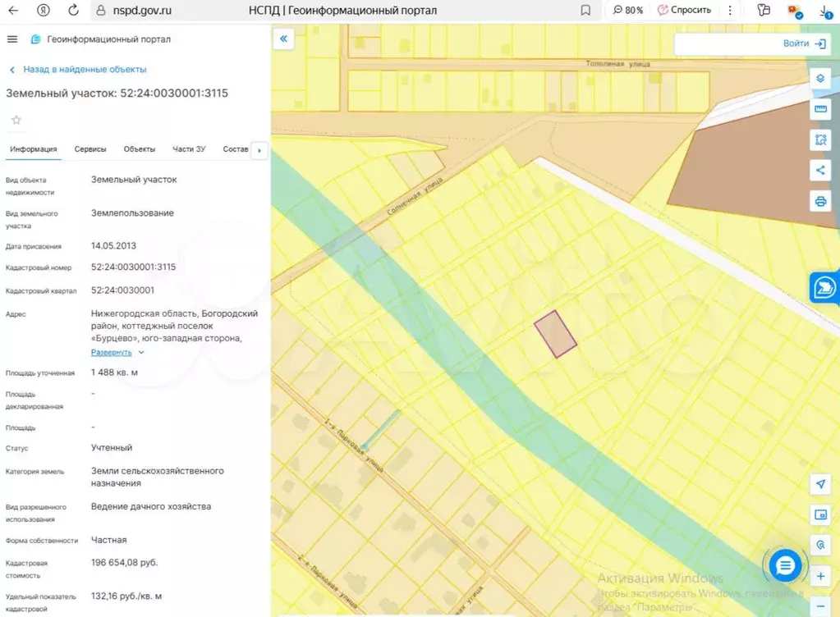Click the Геоинформационный портал logo icon

(36, 39)
